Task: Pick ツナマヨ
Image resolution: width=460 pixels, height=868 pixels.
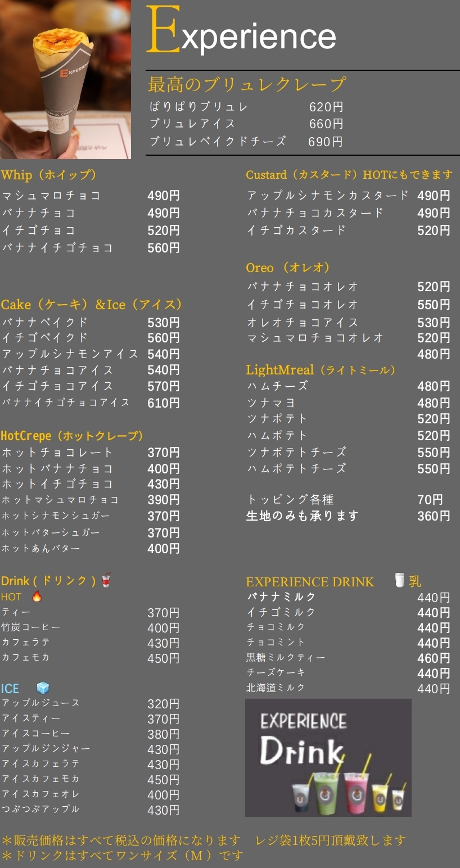Action: pos(271,403)
